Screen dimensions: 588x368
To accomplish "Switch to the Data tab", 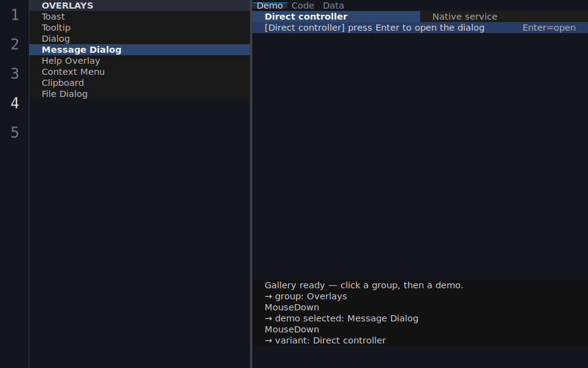I will 333,6.
